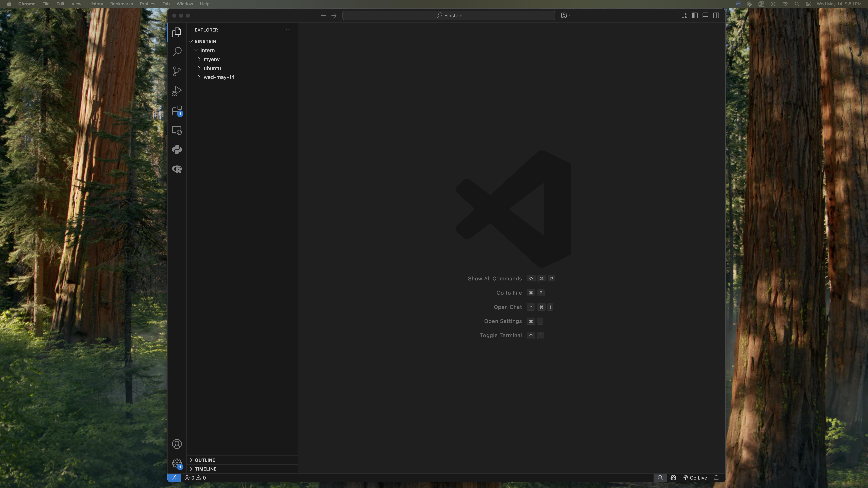Screen dimensions: 868x488
Task: Open Spotlight search in menu bar
Action: pyautogui.click(x=797, y=4)
